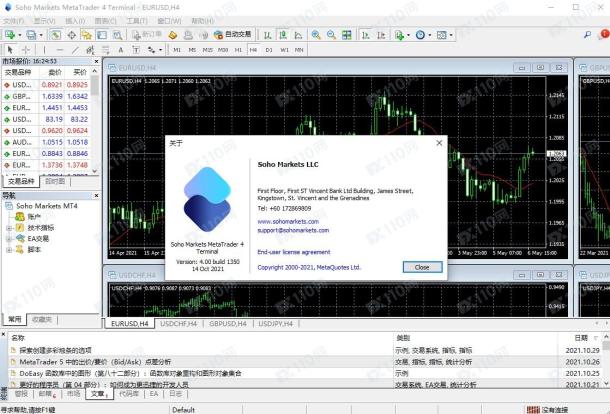Open the 图表(C) menu
Image resolution: width=610 pixels, height=414 pixels.
[105, 21]
